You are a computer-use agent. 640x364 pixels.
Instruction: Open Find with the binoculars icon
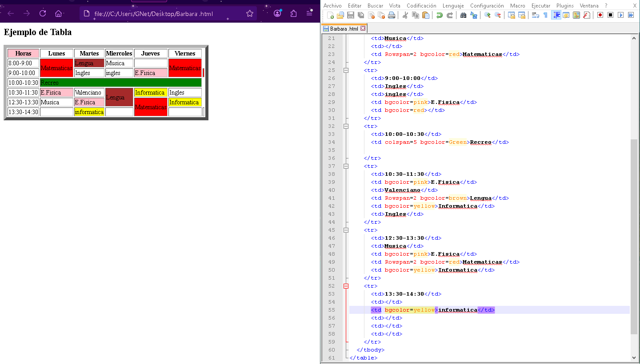[x=463, y=16]
